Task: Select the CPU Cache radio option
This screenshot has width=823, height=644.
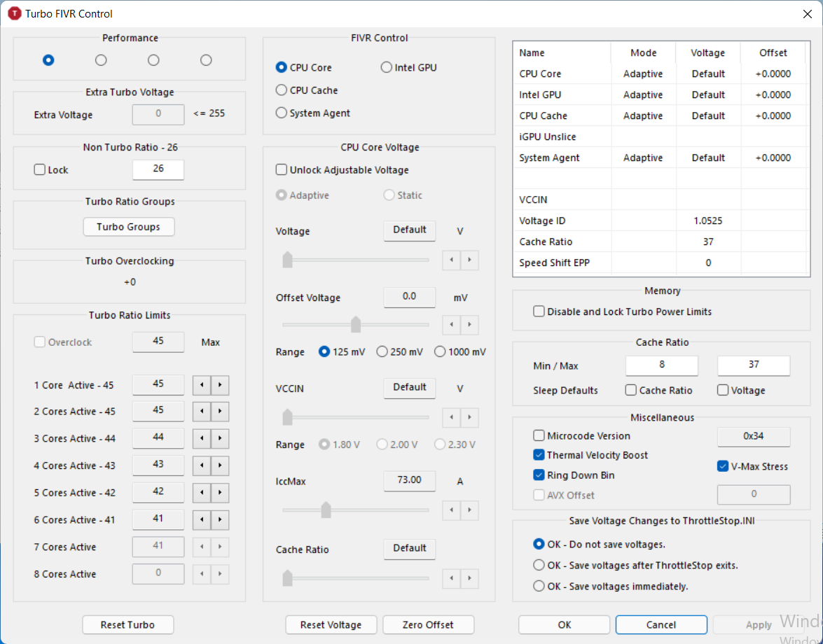Action: coord(282,90)
